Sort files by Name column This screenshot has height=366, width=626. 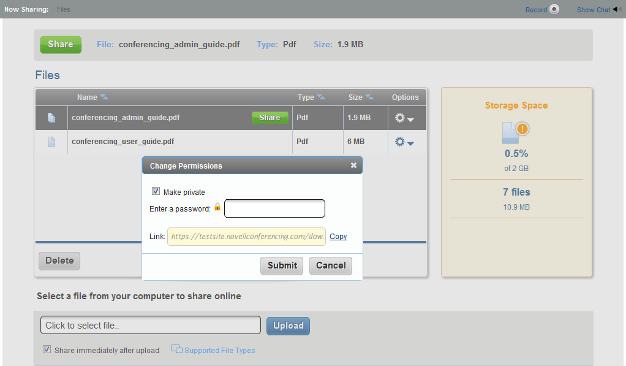pyautogui.click(x=93, y=97)
